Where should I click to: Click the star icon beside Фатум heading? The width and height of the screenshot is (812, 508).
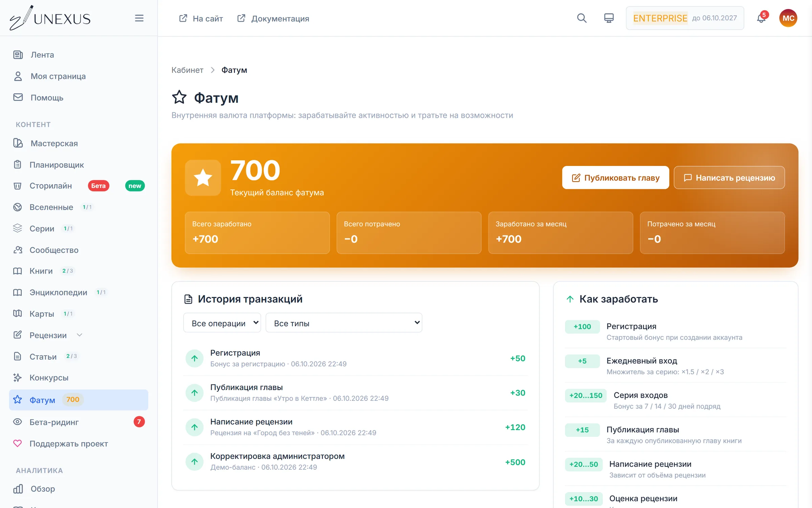(179, 98)
